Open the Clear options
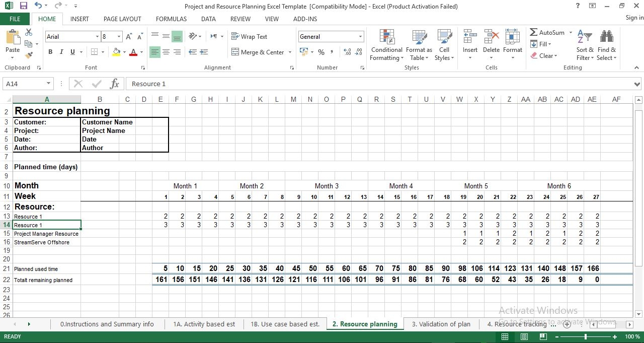 (544, 55)
